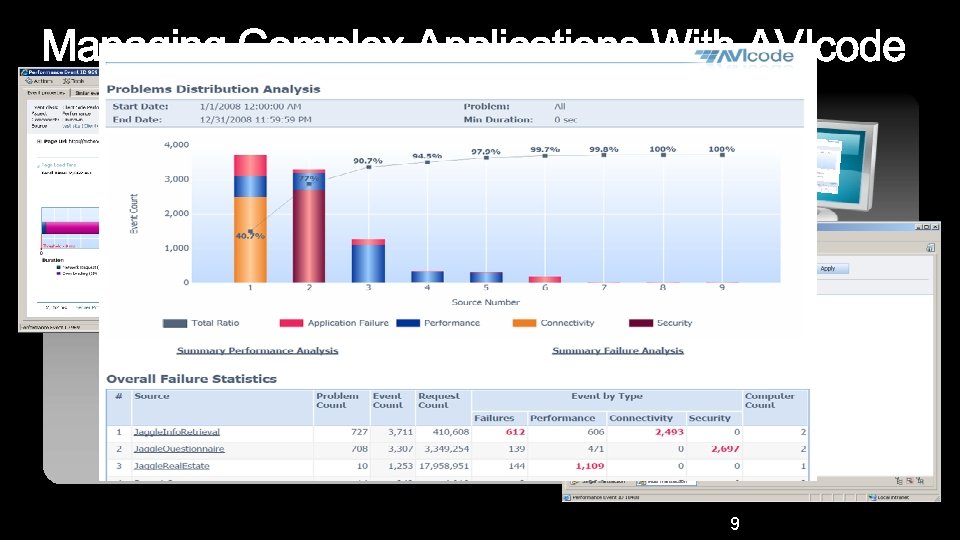The width and height of the screenshot is (960, 540).
Task: Click the 17,958,951 request count cell
Action: click(443, 466)
